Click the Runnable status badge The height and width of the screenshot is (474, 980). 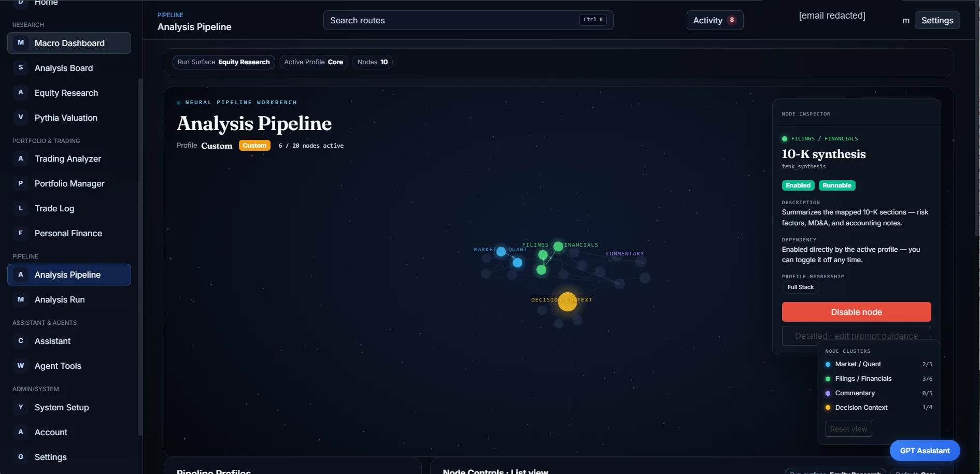(x=837, y=185)
